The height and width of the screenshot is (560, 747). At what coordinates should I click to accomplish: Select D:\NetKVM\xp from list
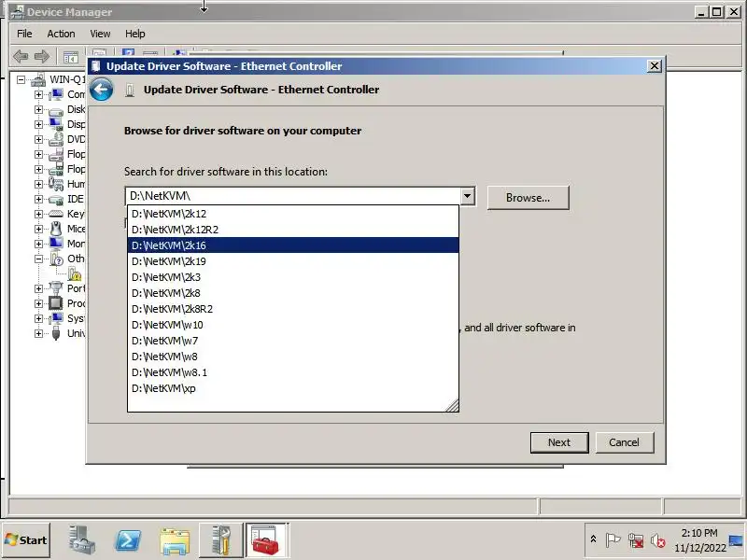[x=293, y=388]
